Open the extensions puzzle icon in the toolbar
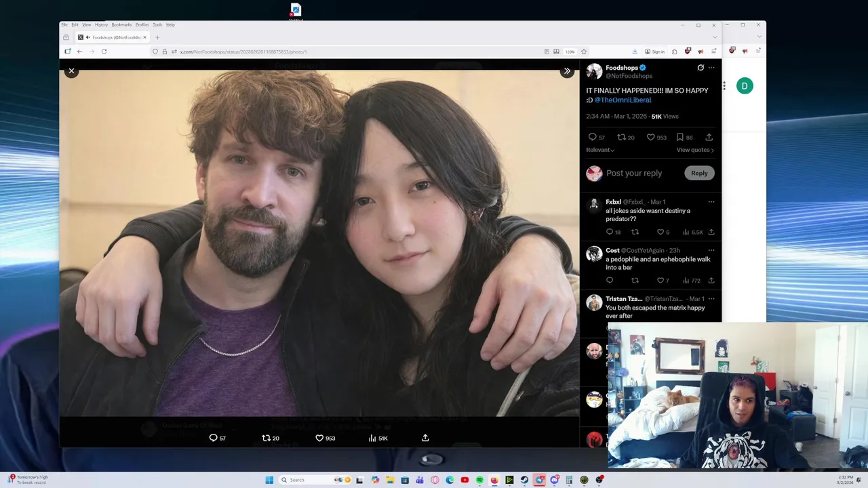This screenshot has height=488, width=868. click(675, 52)
